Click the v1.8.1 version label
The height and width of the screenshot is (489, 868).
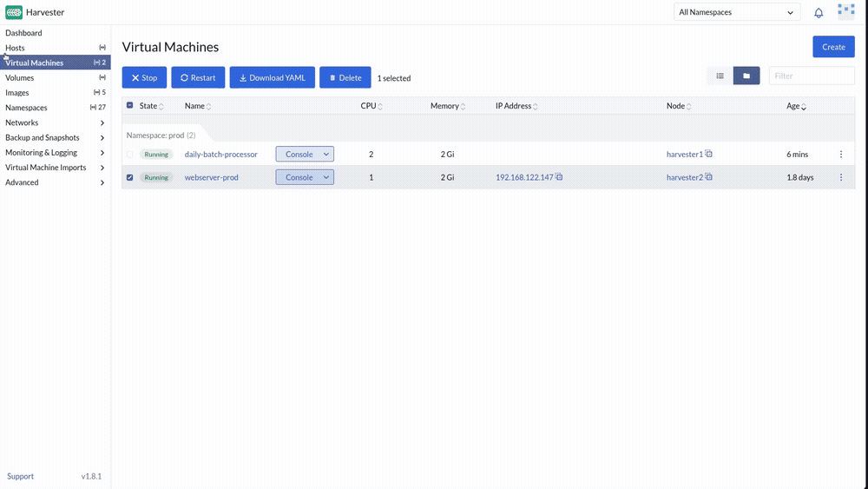coord(91,476)
